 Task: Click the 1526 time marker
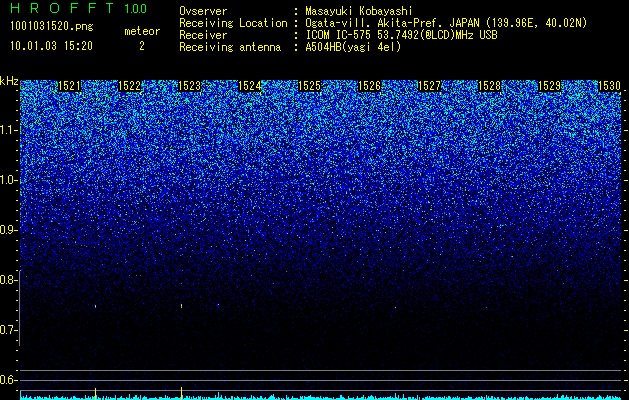point(369,86)
